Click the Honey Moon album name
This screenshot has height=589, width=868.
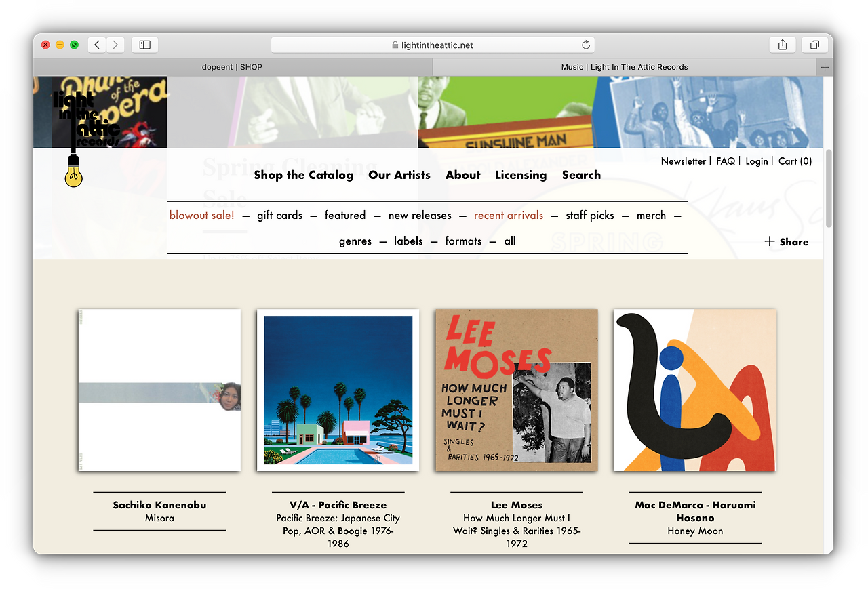[x=695, y=531]
